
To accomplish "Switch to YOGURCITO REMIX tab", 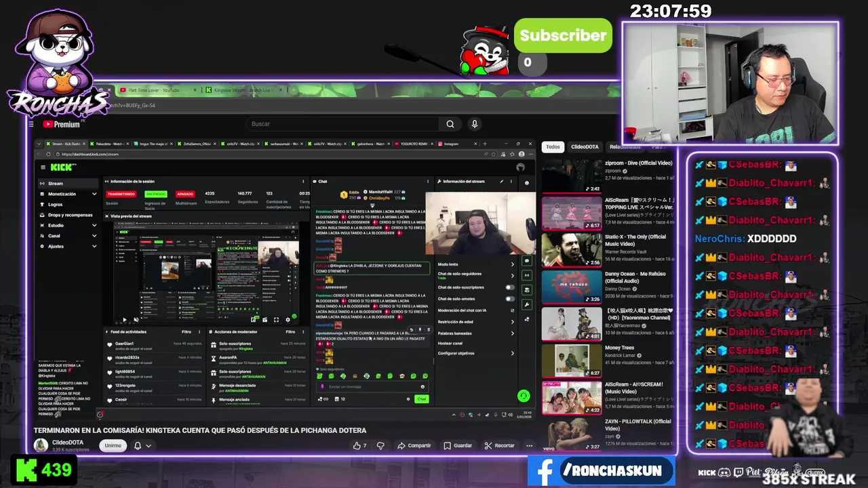I will click(x=412, y=144).
